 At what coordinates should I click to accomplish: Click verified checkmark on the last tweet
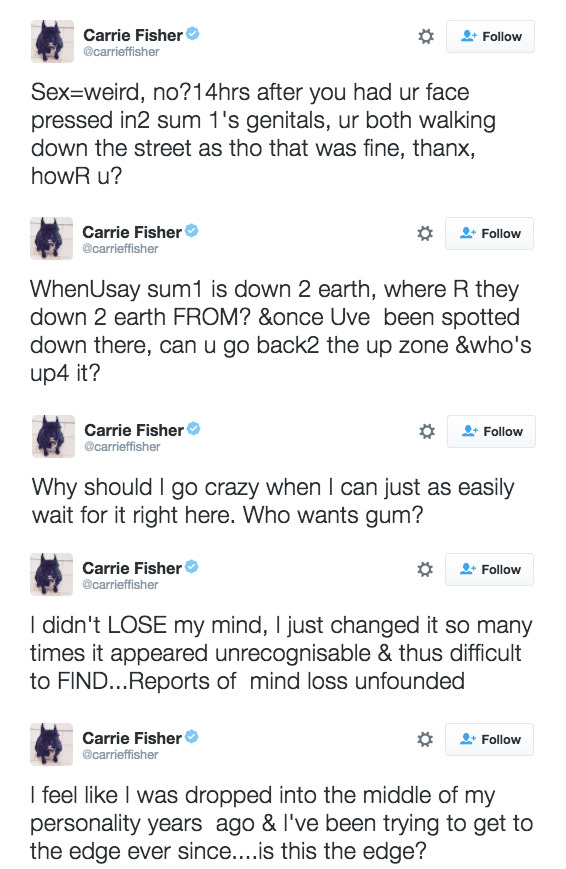[192, 737]
